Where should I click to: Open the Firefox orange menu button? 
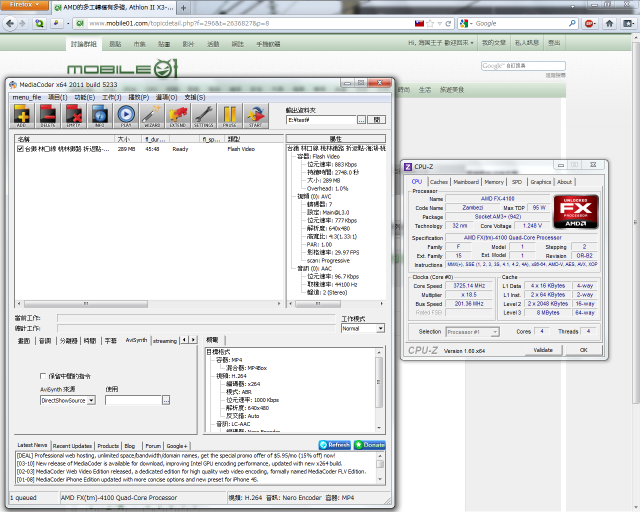24,5
